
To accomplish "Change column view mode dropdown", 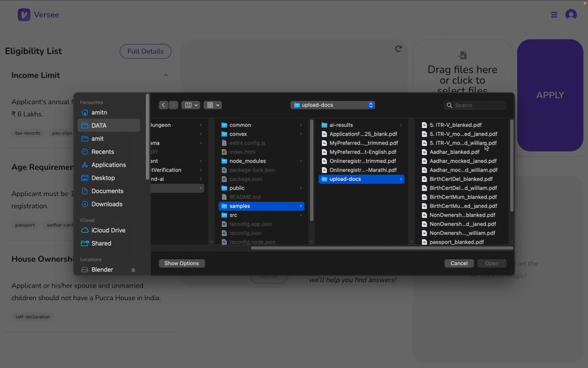I will tap(190, 105).
